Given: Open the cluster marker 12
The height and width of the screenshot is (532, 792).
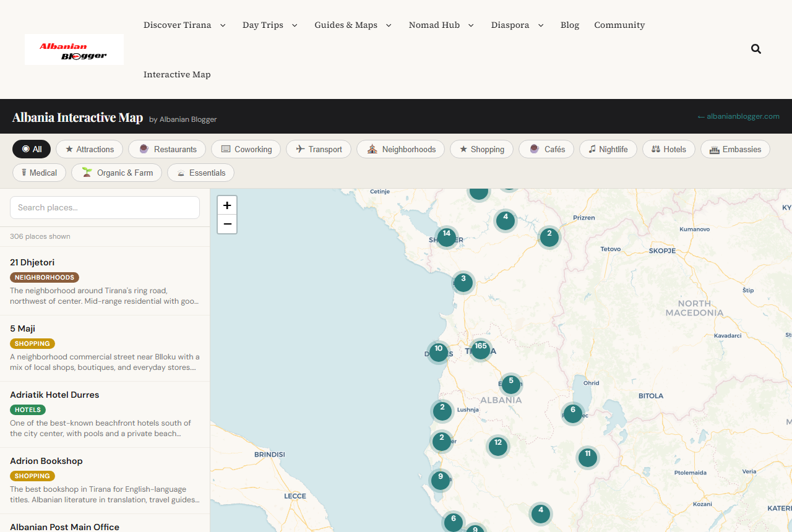Looking at the screenshot, I should [x=498, y=445].
